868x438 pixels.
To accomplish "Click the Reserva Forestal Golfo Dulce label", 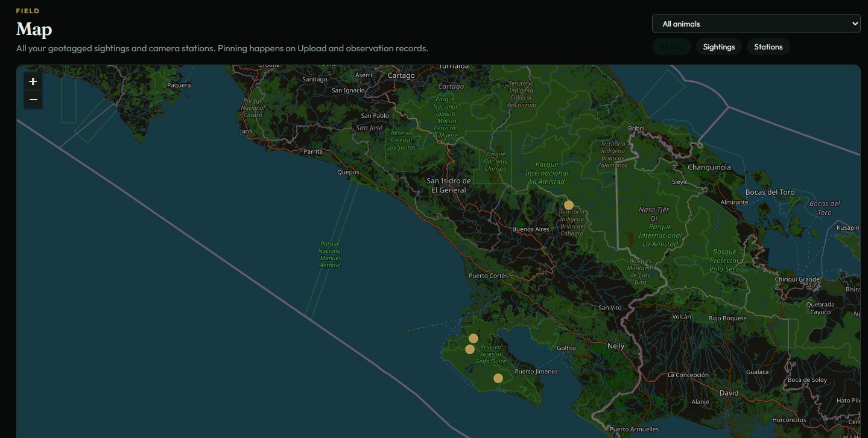I will (x=490, y=354).
